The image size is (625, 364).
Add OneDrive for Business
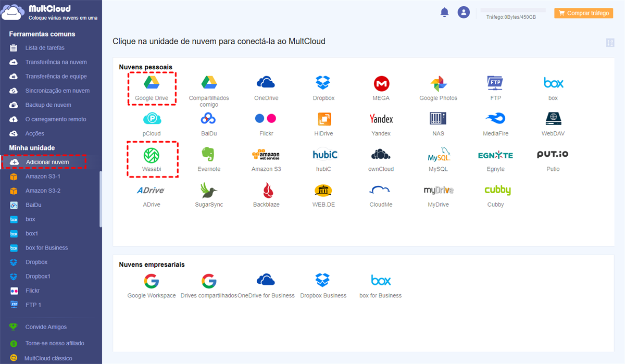click(266, 285)
